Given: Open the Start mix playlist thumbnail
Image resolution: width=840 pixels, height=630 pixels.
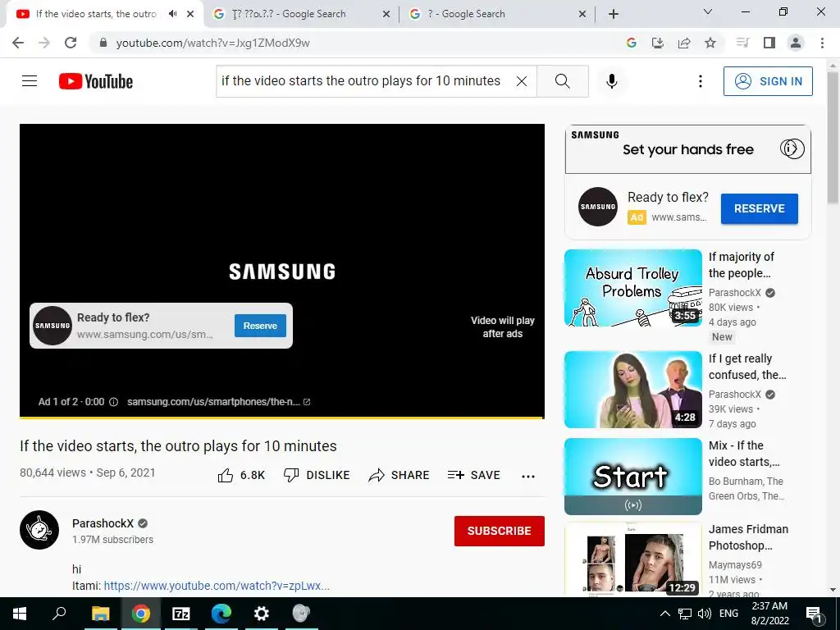Looking at the screenshot, I should tap(633, 477).
